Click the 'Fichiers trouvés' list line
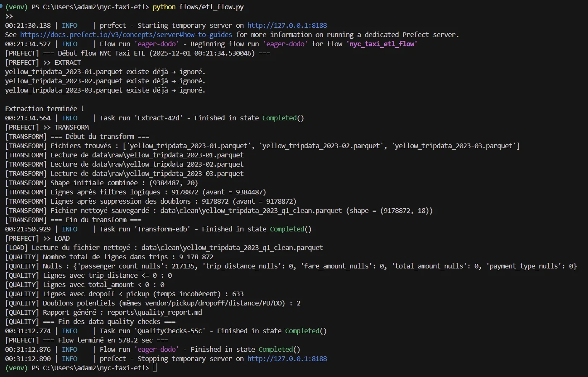Screen dimensions: 588x377 pyautogui.click(x=262, y=146)
